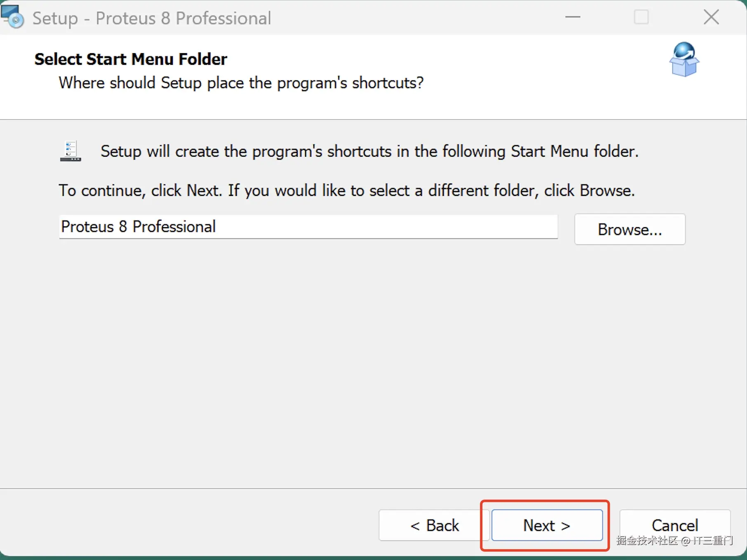Click the 'Setup will create the program's shortcuts' text
747x560 pixels.
coord(369,151)
